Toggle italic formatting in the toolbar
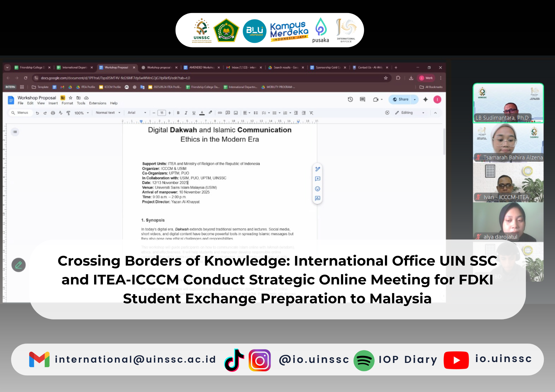 click(x=186, y=113)
